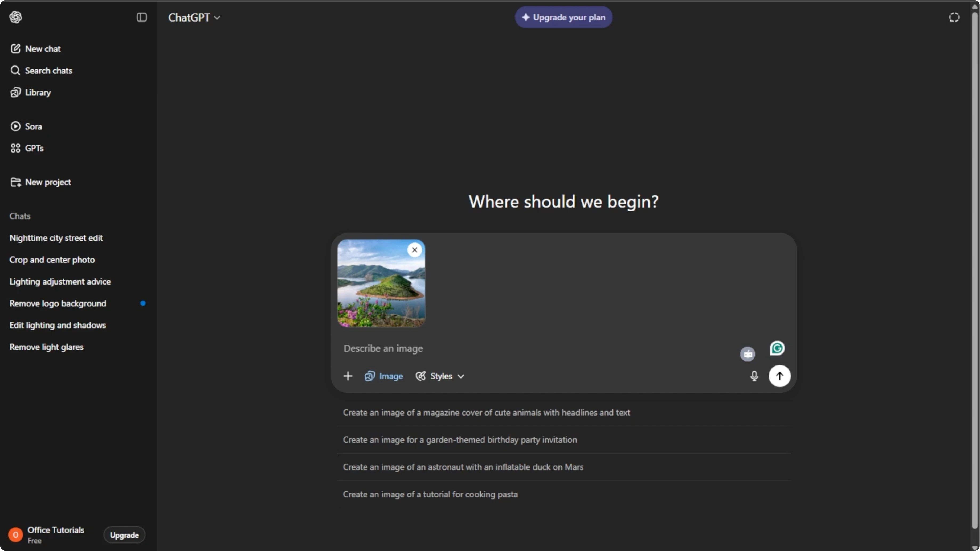Open the Remove light glares chat
Viewport: 980px width, 551px height.
click(46, 347)
